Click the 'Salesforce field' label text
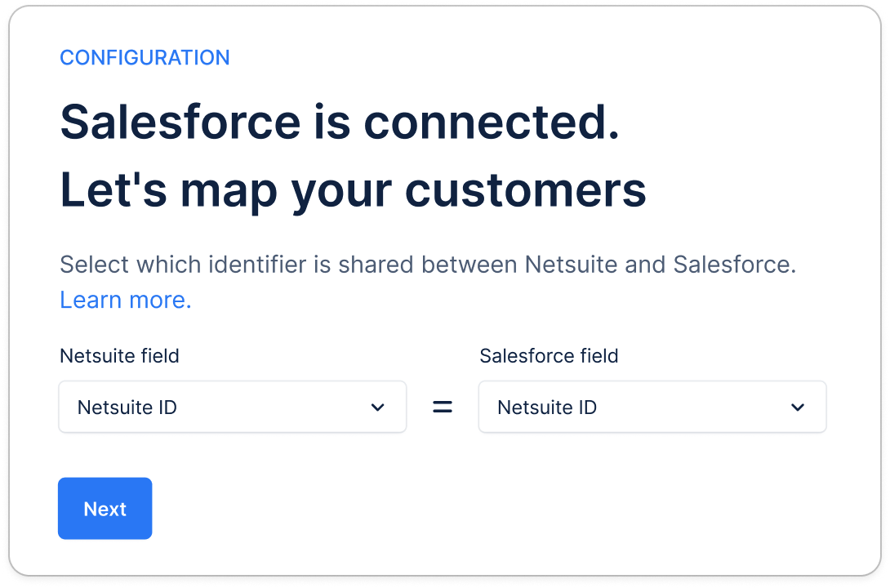Viewport: 890px width, 588px height. click(549, 356)
